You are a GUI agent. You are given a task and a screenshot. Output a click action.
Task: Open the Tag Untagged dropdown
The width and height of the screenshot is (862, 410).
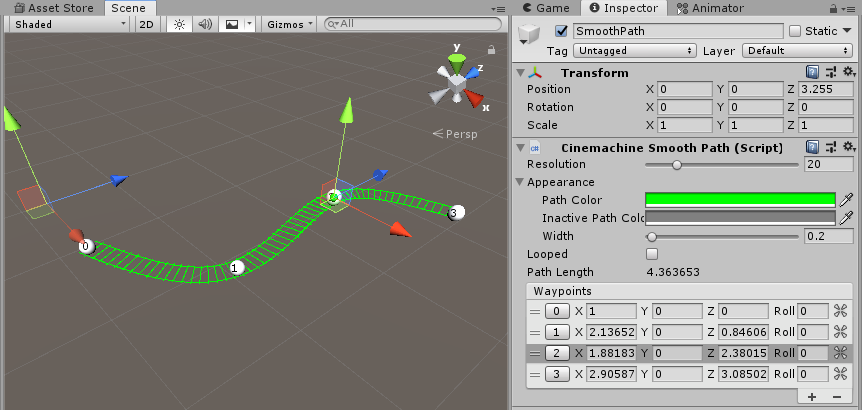(634, 51)
